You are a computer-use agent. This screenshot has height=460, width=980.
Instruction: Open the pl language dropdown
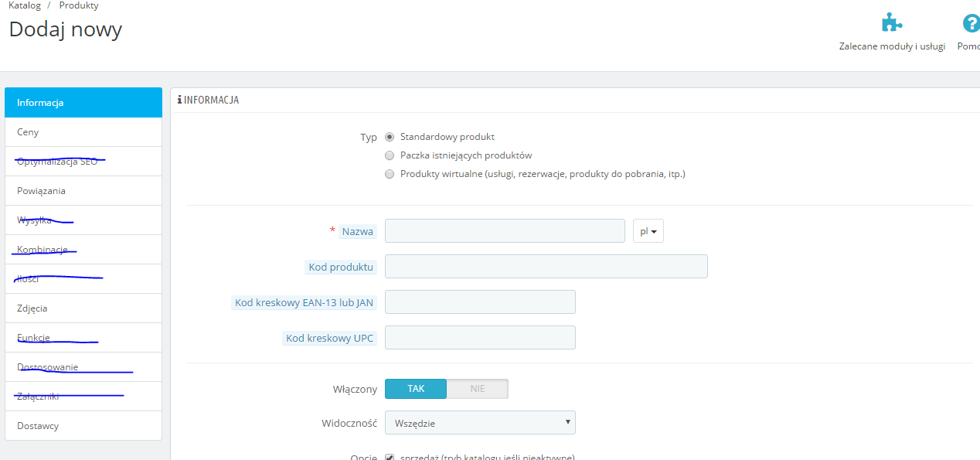click(x=648, y=231)
